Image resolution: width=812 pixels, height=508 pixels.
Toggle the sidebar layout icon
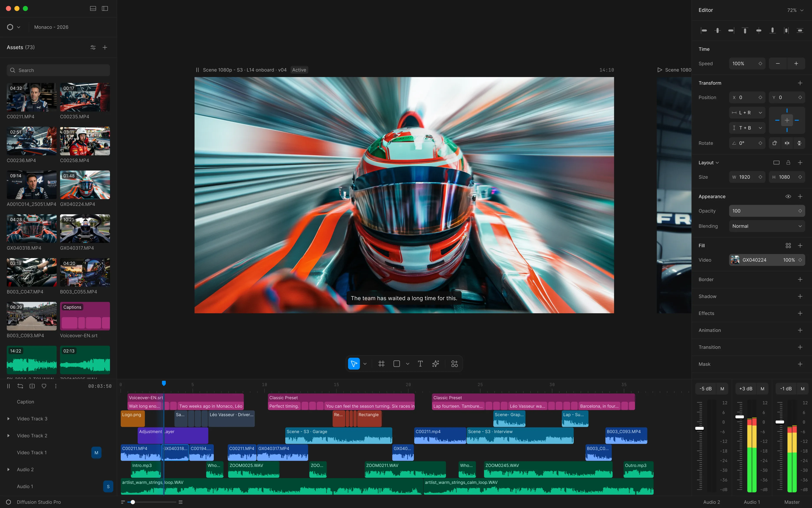click(x=105, y=8)
